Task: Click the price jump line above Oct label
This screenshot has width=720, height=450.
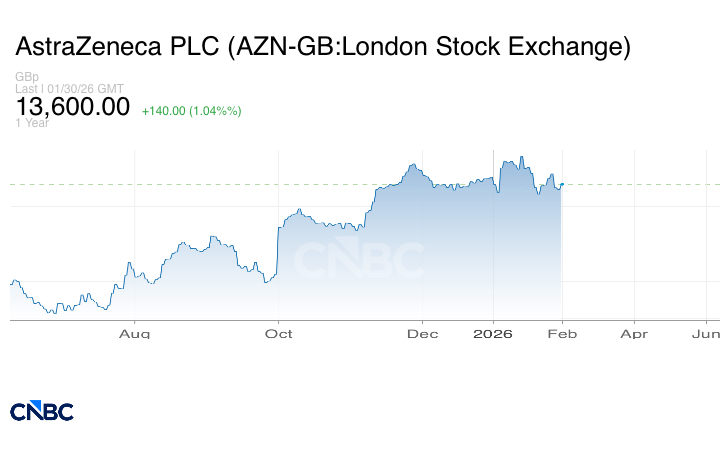Action: point(276,250)
